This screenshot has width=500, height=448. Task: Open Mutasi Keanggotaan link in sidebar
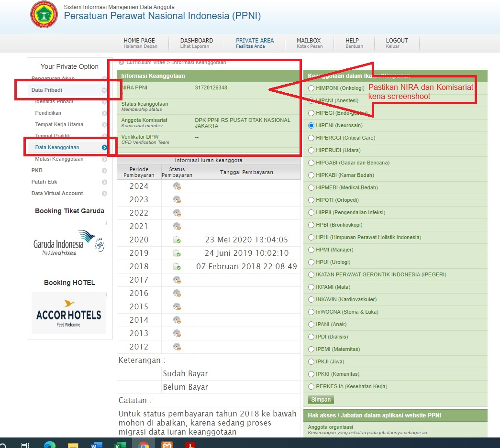tap(59, 159)
